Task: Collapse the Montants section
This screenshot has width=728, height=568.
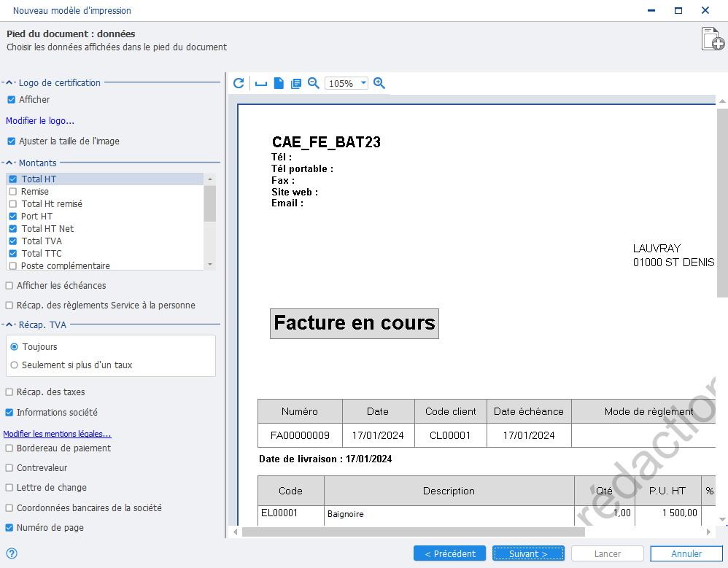Action: point(9,163)
